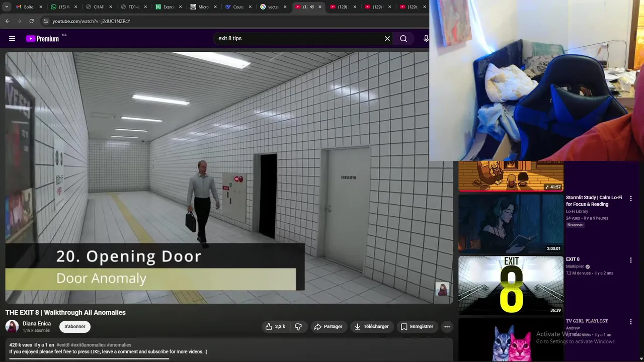Open the Markiplier channel link

pyautogui.click(x=575, y=267)
